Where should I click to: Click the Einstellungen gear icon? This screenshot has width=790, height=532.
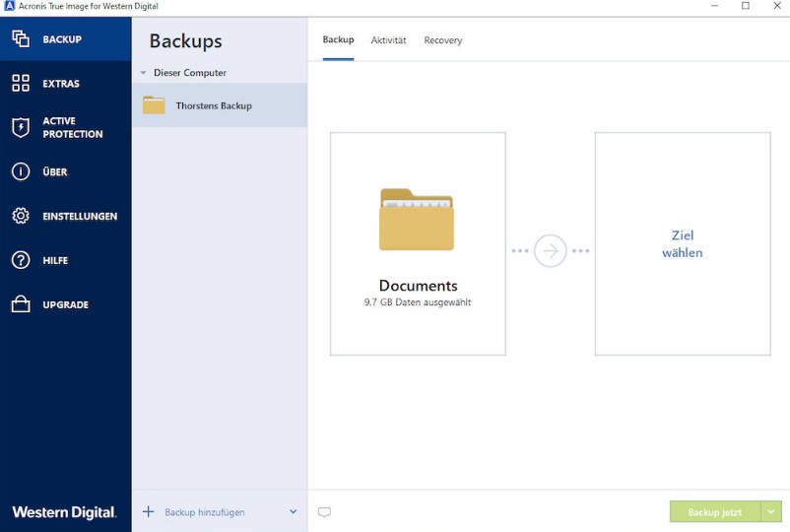point(21,216)
